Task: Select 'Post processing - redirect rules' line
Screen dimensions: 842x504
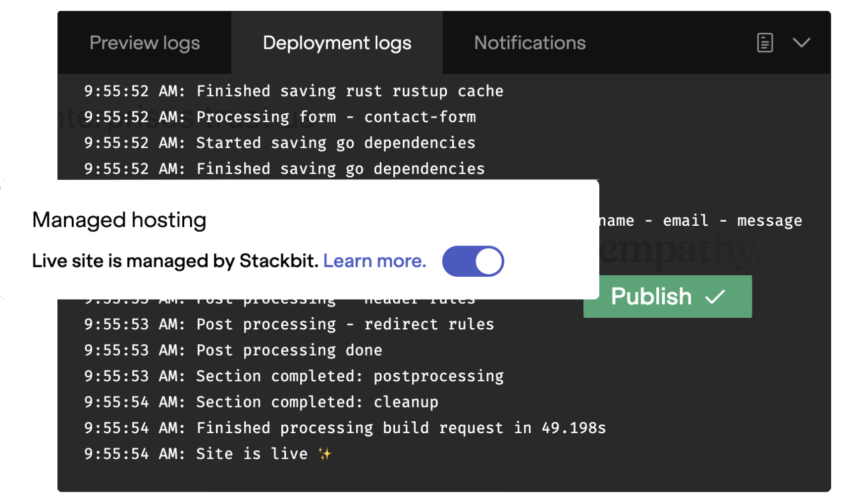Action: (289, 324)
